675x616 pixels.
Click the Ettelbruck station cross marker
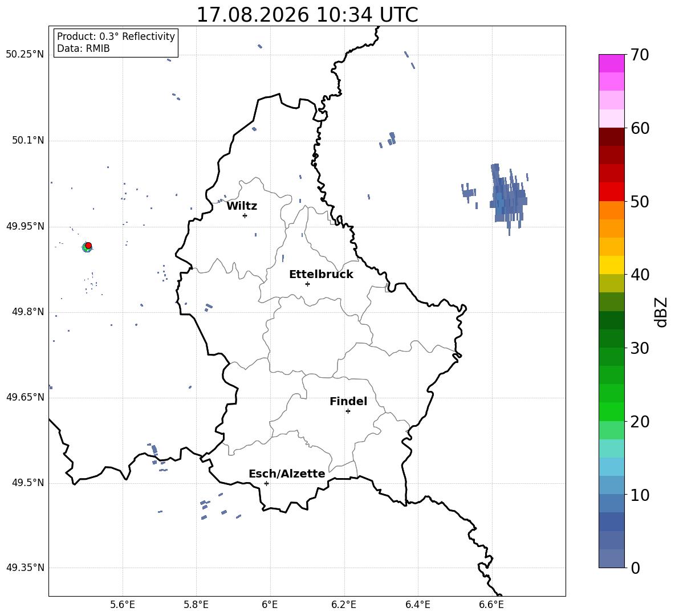tap(307, 284)
